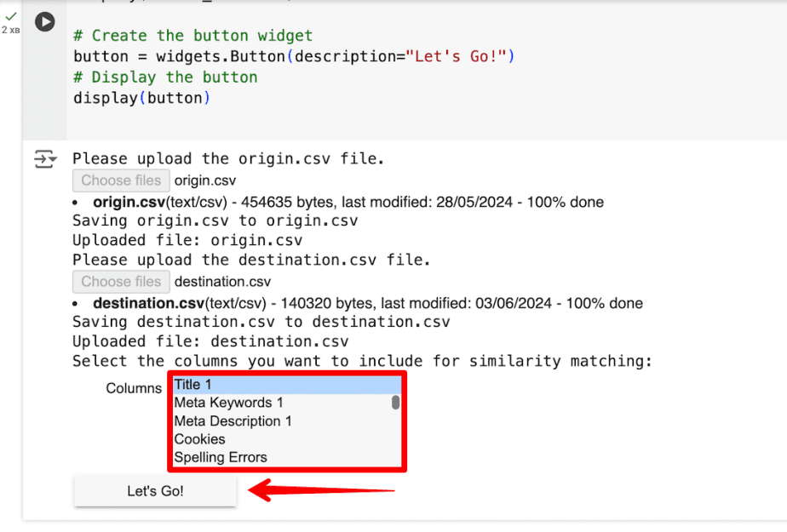Image resolution: width=787 pixels, height=532 pixels.
Task: Select Meta Keywords 1 in the Columns list
Action: click(281, 403)
